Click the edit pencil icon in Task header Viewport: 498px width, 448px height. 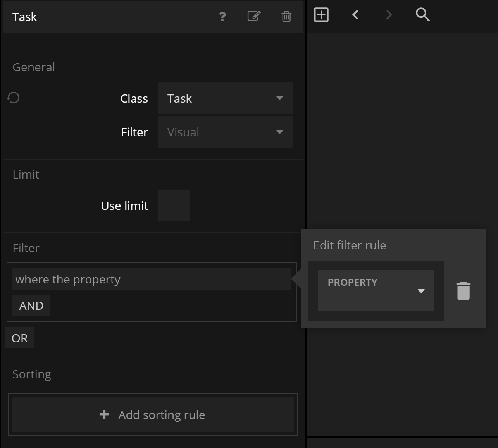pyautogui.click(x=254, y=16)
